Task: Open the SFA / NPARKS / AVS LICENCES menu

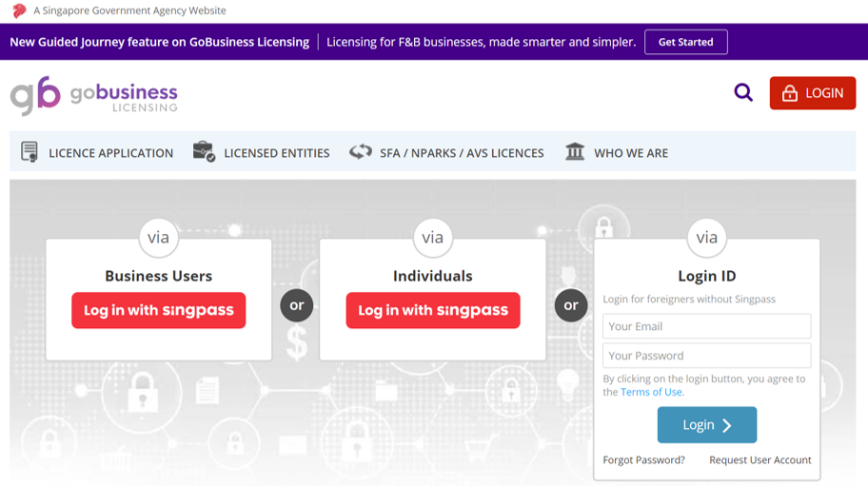Action: point(462,153)
